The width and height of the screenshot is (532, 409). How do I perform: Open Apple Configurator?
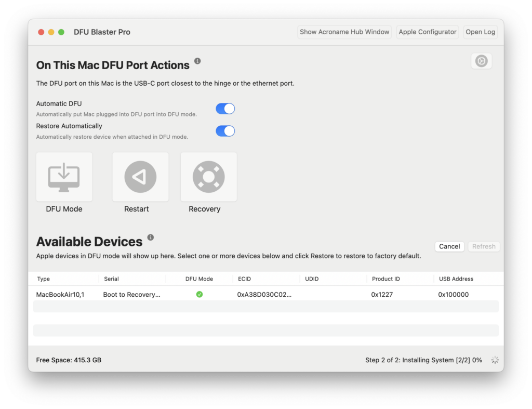pyautogui.click(x=428, y=32)
